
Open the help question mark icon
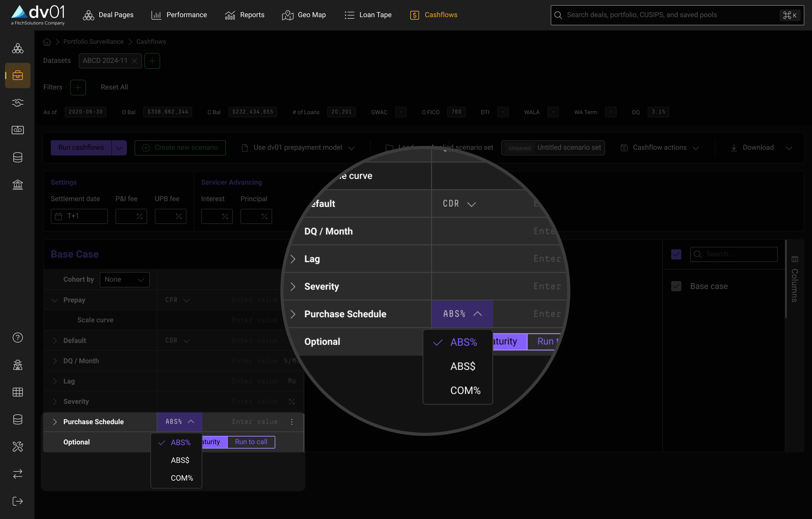click(17, 338)
